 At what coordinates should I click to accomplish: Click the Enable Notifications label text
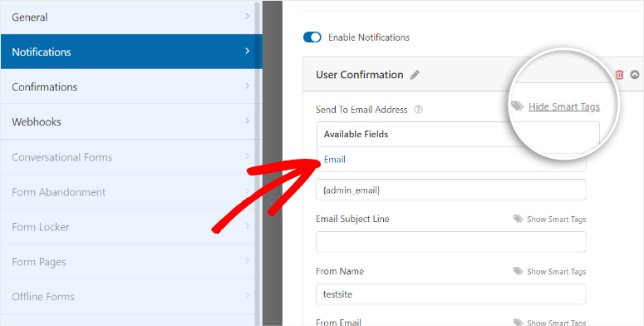[x=369, y=37]
